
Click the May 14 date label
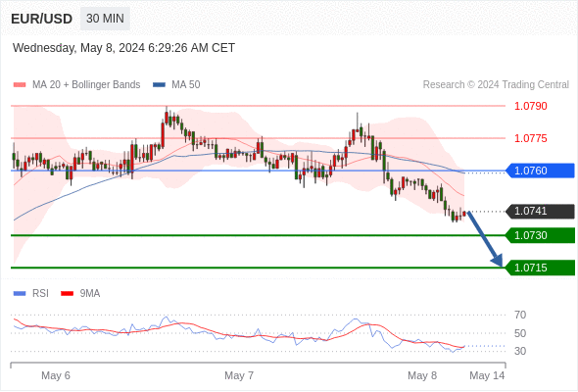click(x=487, y=375)
